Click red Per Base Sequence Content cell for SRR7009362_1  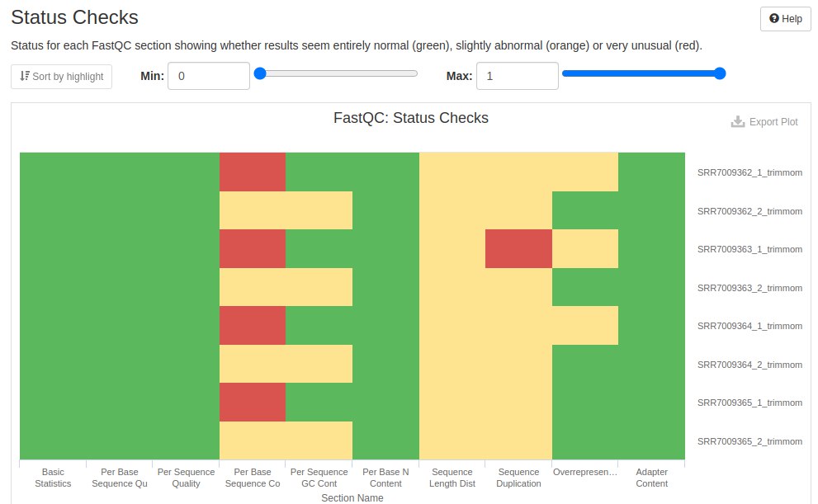[x=253, y=172]
